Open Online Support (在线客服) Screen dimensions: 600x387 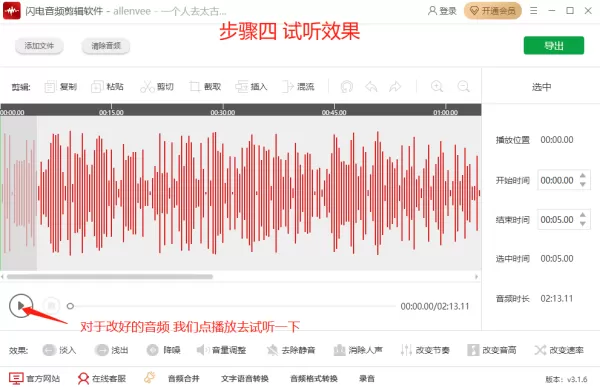coord(101,379)
